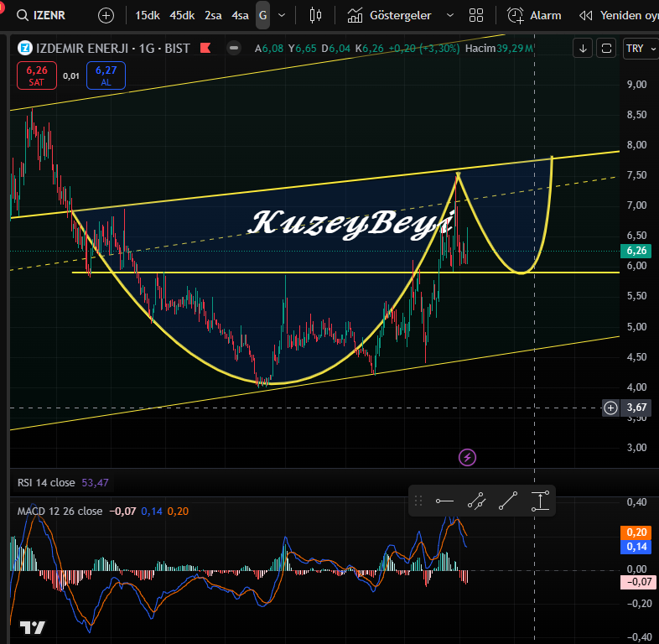
Task: Click the Hacim 39,29M volume text
Action: (500, 49)
